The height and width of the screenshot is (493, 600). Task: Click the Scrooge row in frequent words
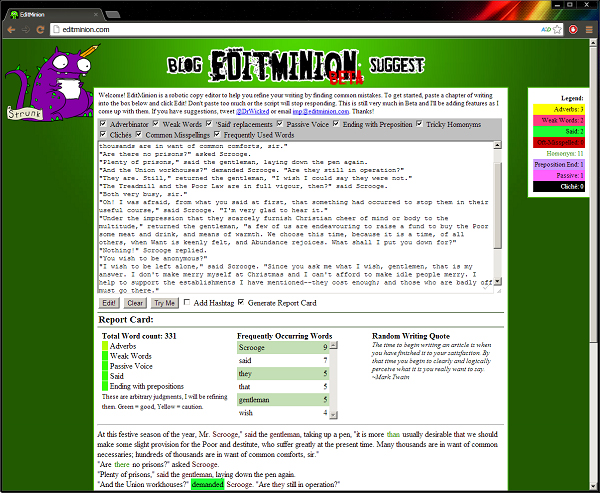[x=283, y=348]
